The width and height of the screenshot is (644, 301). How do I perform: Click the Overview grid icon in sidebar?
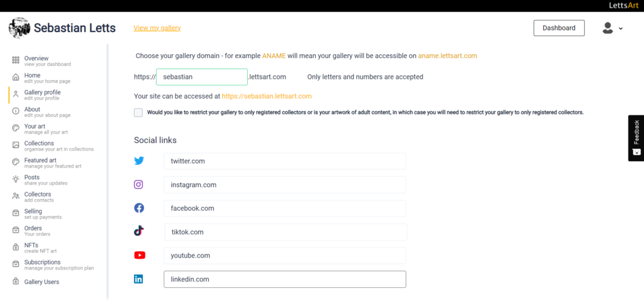coord(16,60)
